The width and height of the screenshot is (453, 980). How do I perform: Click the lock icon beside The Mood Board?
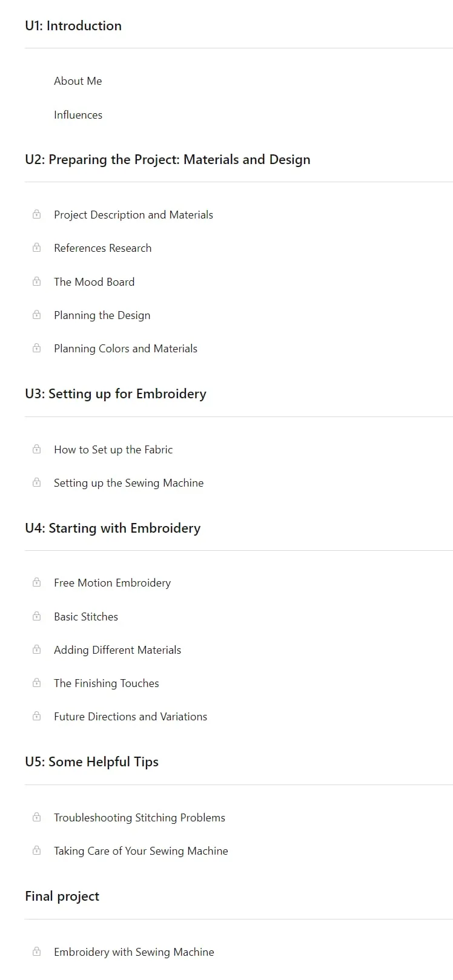click(x=36, y=281)
